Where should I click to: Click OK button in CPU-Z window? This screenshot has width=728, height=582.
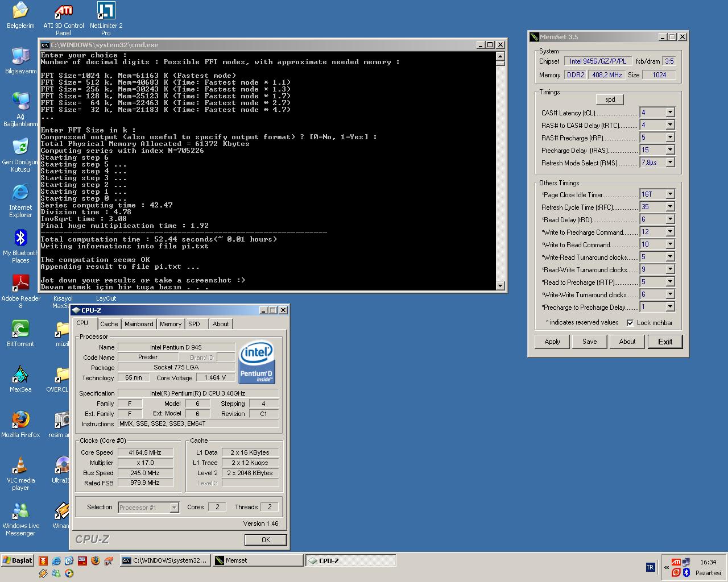[266, 540]
